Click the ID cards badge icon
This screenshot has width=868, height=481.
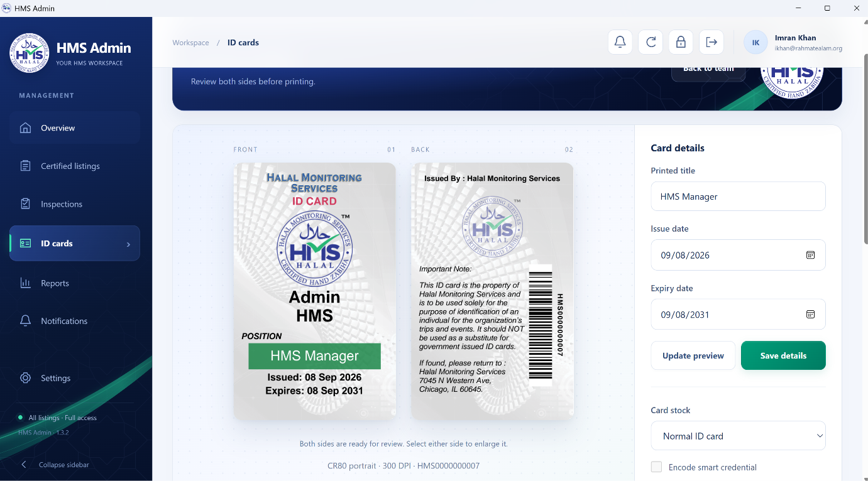click(x=25, y=243)
